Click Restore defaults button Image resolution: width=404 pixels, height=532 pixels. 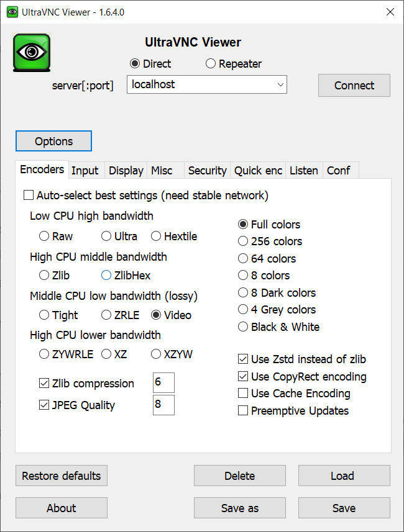(x=61, y=476)
